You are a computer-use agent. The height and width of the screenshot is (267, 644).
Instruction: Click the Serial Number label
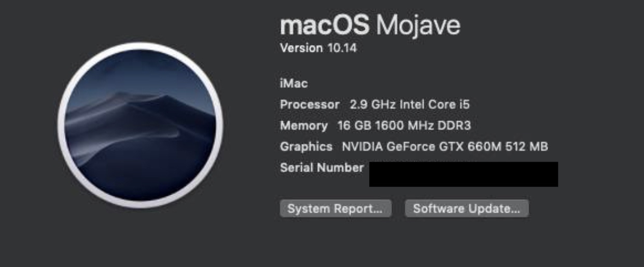[x=321, y=168]
